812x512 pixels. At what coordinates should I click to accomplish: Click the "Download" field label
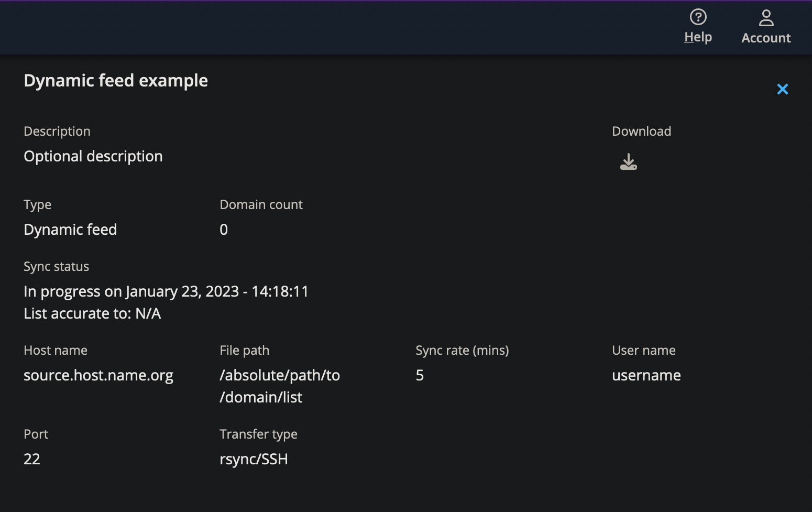[x=641, y=132]
